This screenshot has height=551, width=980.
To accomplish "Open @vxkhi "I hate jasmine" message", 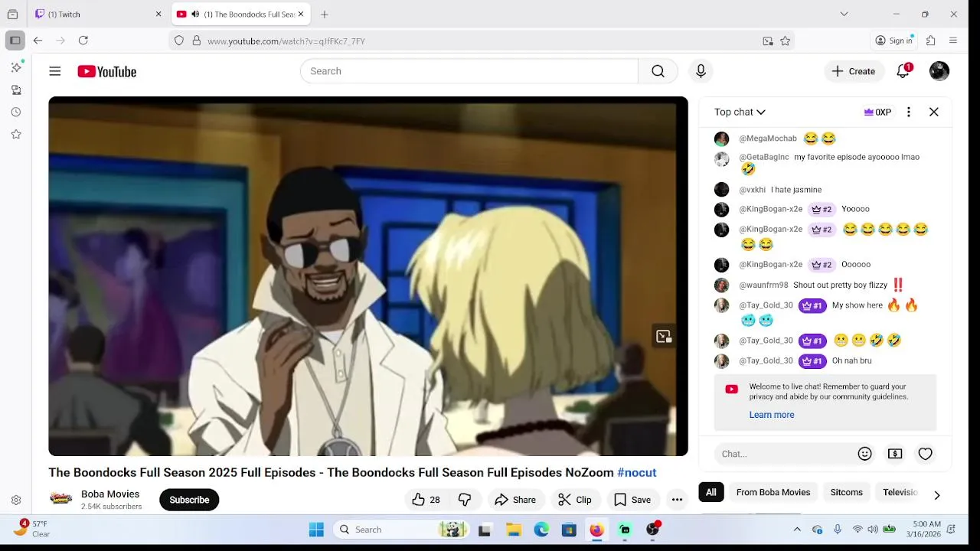I will coord(825,190).
